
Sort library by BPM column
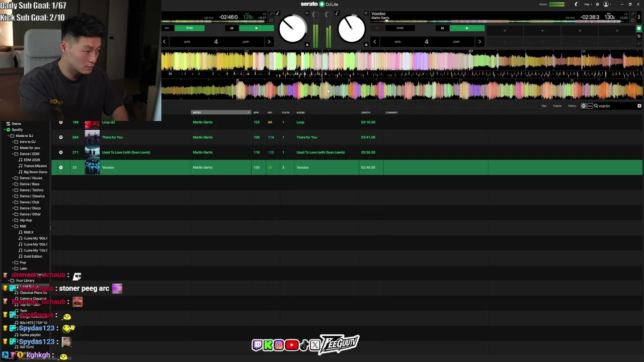click(256, 113)
